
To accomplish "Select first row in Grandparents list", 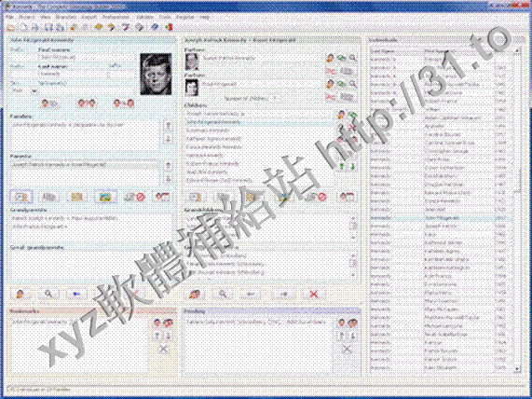I will (91, 218).
